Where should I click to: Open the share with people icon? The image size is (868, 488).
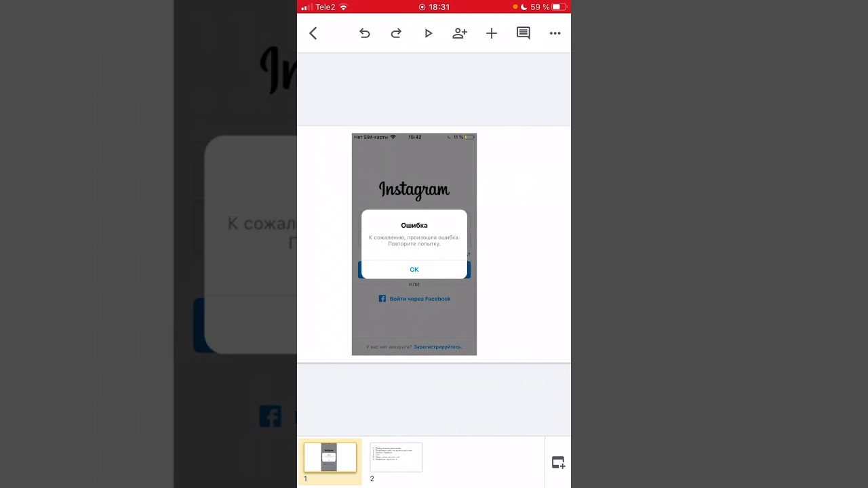pos(460,33)
